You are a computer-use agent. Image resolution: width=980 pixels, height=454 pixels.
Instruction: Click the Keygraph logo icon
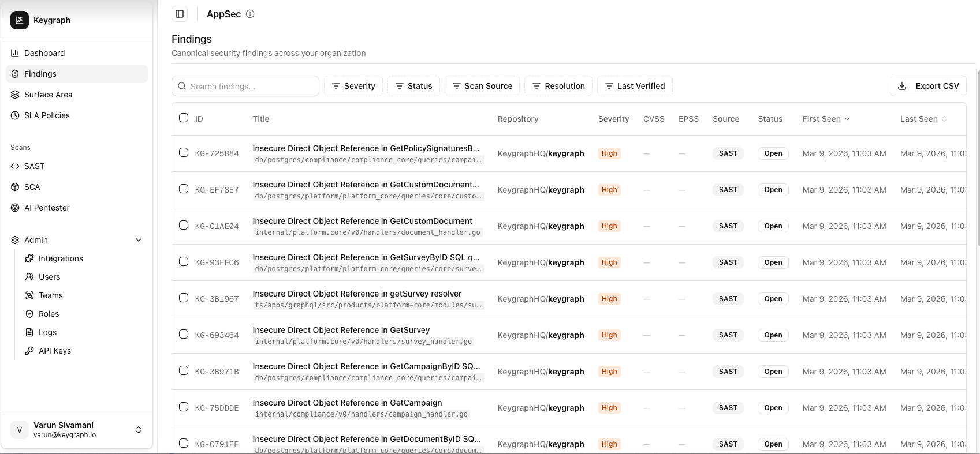[x=20, y=20]
